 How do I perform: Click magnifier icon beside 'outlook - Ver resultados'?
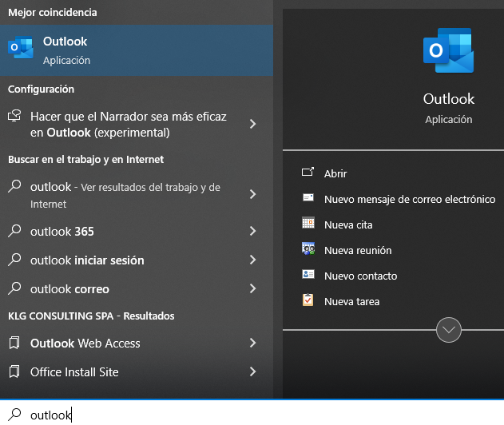coord(14,186)
